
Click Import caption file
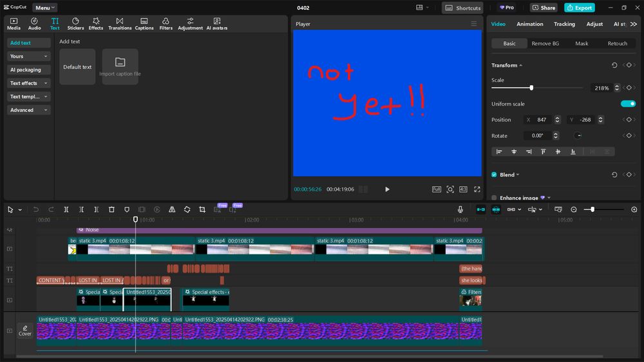[120, 67]
